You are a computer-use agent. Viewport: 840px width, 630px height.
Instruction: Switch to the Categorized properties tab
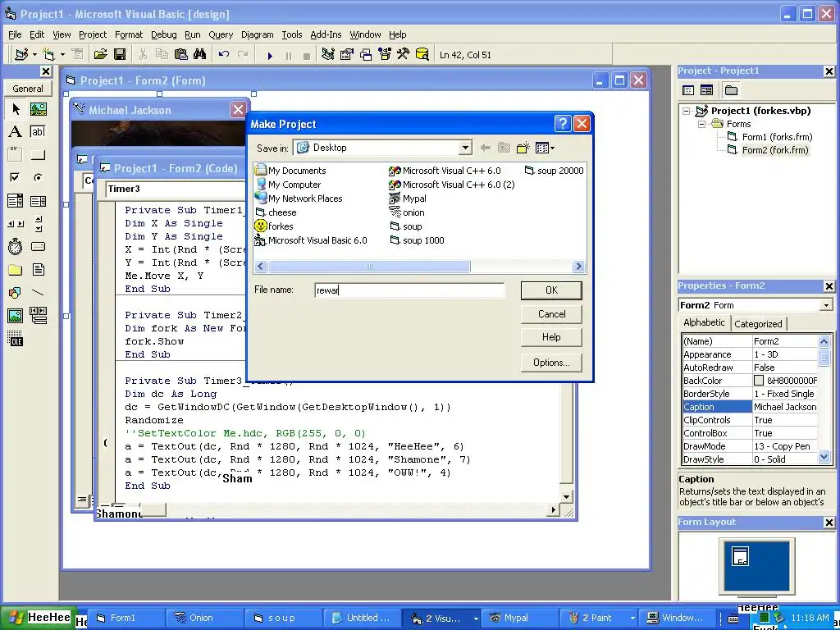coord(758,323)
